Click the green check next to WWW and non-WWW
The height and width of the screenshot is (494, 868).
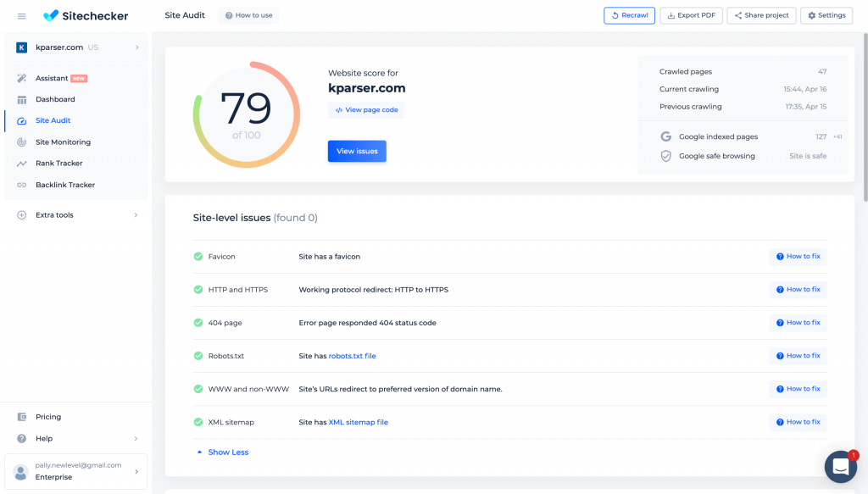point(198,390)
